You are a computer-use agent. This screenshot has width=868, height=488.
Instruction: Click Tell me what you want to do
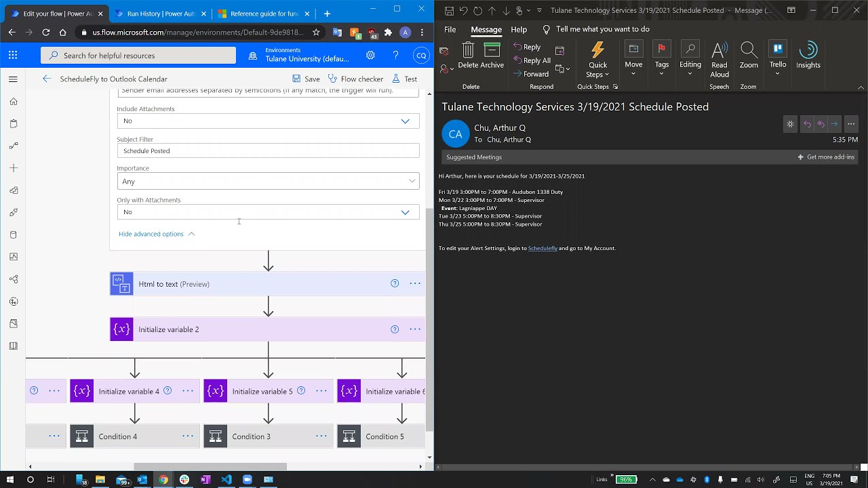pyautogui.click(x=596, y=29)
